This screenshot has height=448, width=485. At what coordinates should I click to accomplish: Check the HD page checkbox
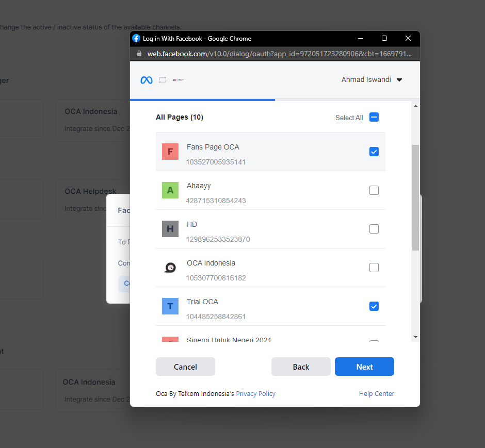[x=374, y=228]
